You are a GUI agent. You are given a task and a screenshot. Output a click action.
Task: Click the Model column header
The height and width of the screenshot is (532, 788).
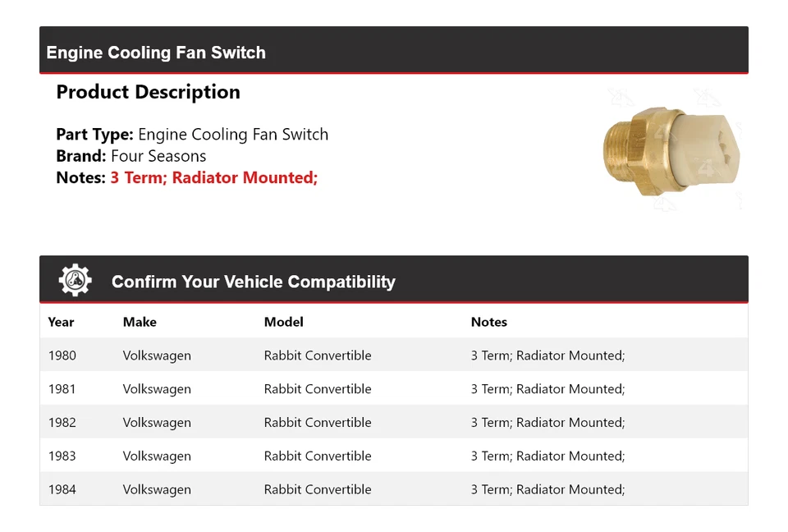click(283, 322)
